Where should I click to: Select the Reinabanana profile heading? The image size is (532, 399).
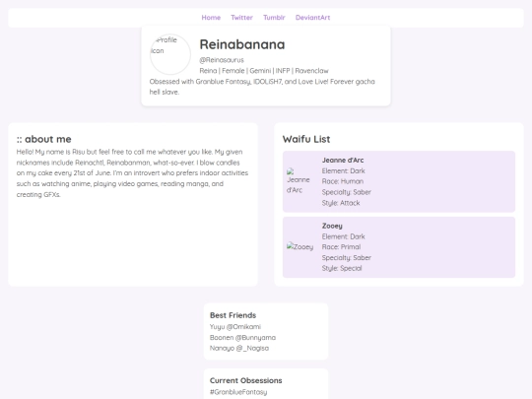(242, 44)
